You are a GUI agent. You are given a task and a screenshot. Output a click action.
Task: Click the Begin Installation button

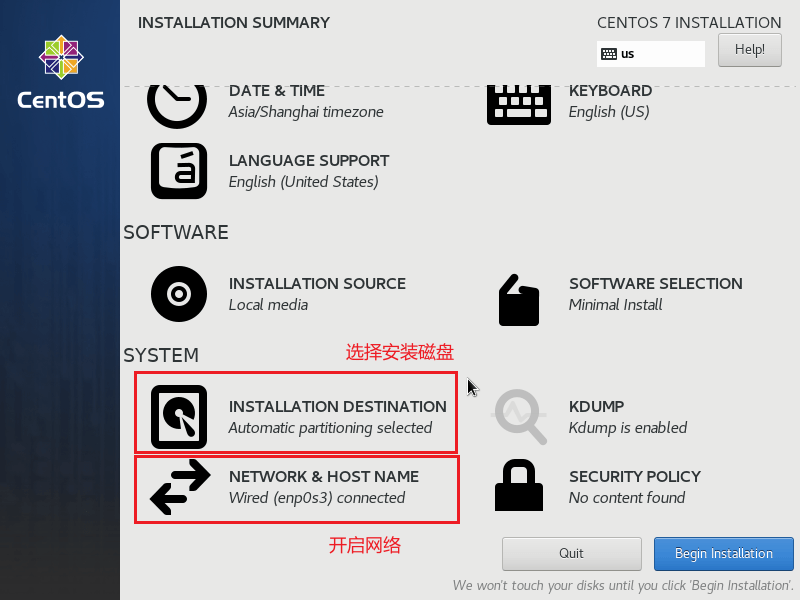[x=723, y=554]
